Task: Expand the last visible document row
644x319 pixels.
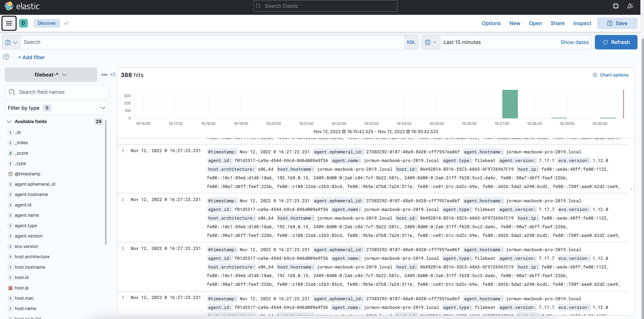Action: [x=123, y=298]
